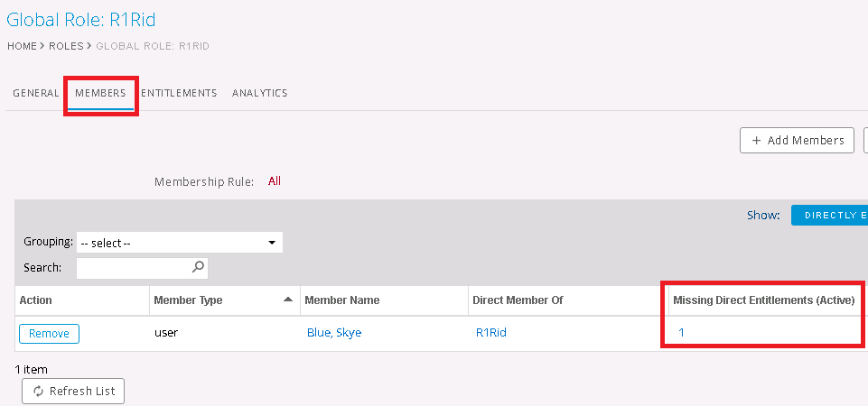Click the missing entitlements count 1
This screenshot has height=406, width=868.
(x=681, y=333)
